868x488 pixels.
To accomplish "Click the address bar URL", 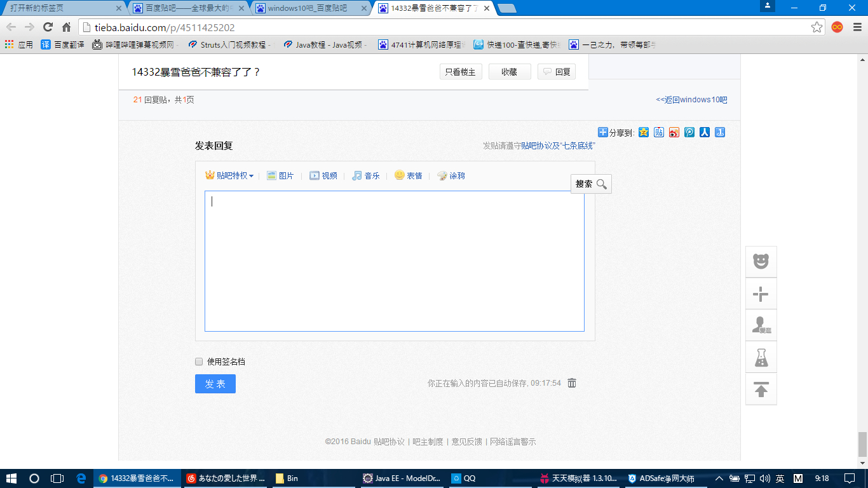I will tap(165, 27).
